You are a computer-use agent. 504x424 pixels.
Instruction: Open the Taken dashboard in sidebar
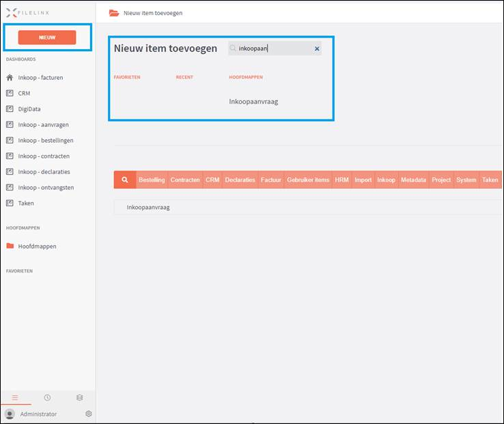click(26, 203)
